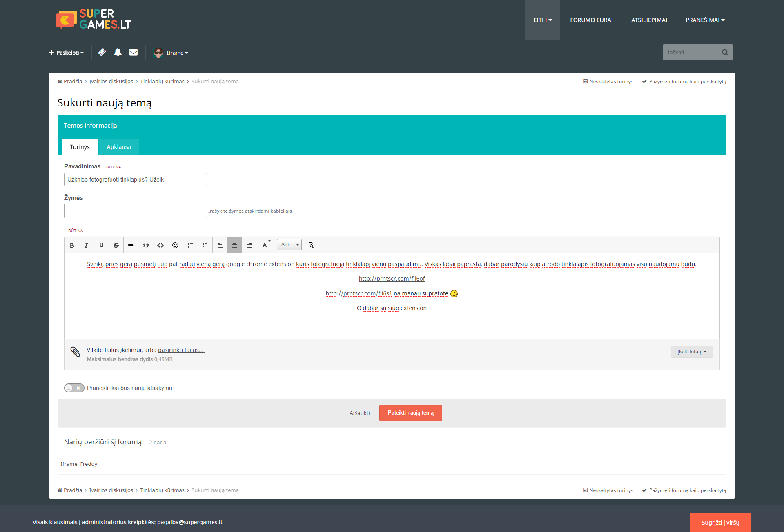Toggle center alignment button
The height and width of the screenshot is (532, 784).
[235, 245]
